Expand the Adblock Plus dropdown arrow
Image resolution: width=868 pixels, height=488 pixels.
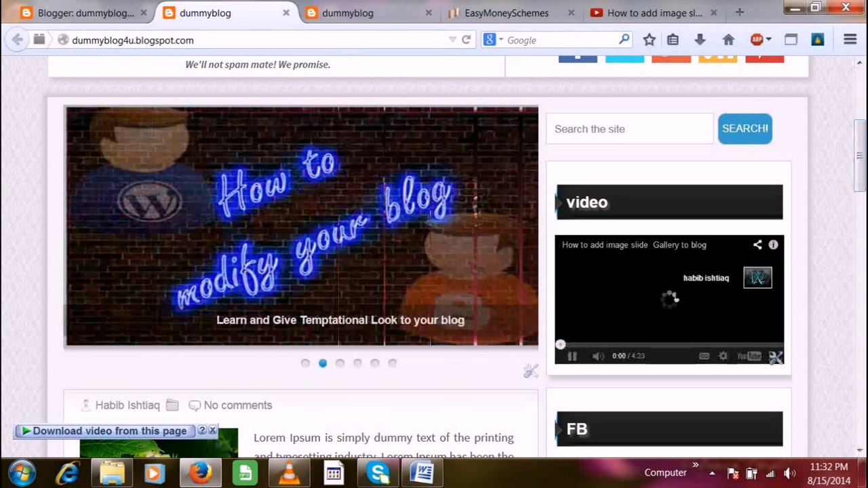(x=768, y=40)
